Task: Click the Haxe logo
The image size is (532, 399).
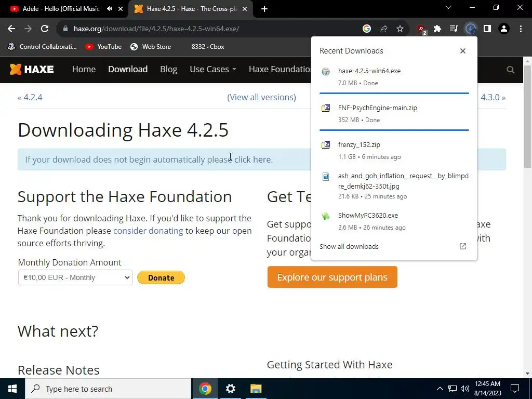Action: tap(32, 69)
